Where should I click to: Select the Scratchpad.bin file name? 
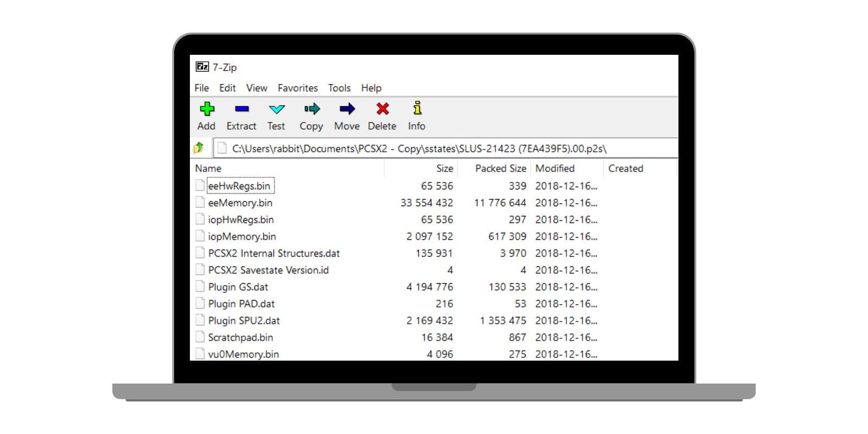[x=240, y=337]
